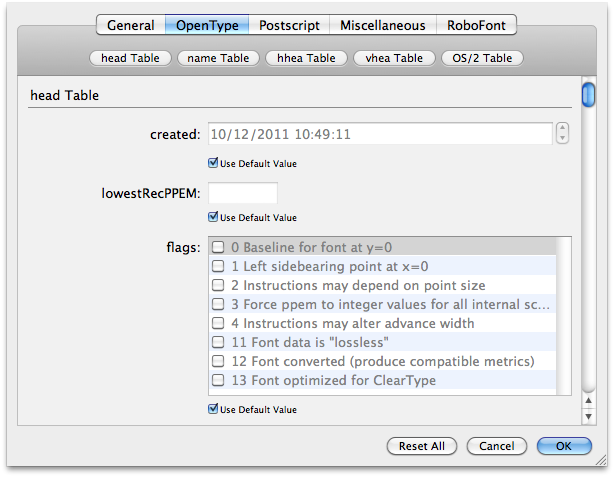
Task: Check flag 3 Force ppem to integer values
Action: pyautogui.click(x=218, y=304)
